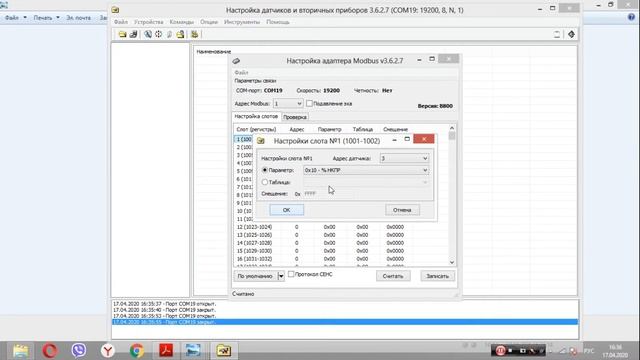Image resolution: width=640 pixels, height=360 pixels.
Task: Click the save toolbar icon beside the folder
Action: coord(133,34)
